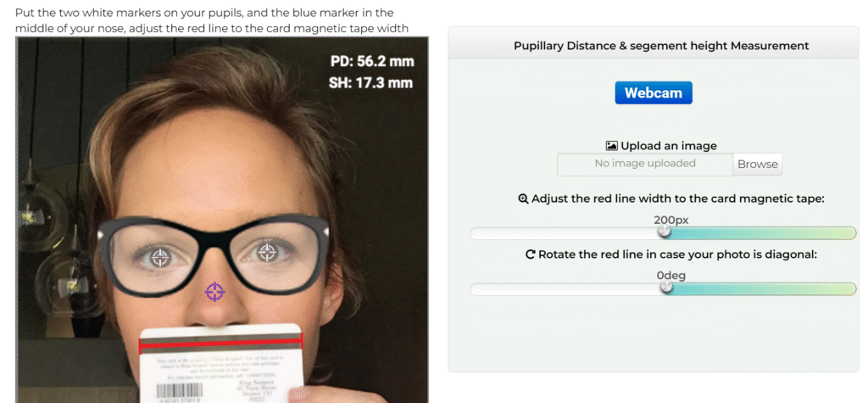
Task: Click the magnifier icon beside Adjust the red line
Action: tap(523, 199)
